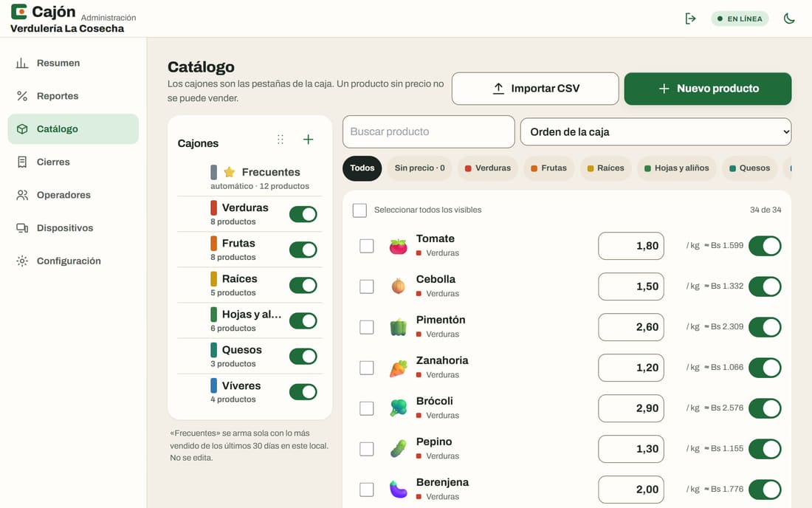Click the logout icon in header
The image size is (812, 508).
[690, 18]
